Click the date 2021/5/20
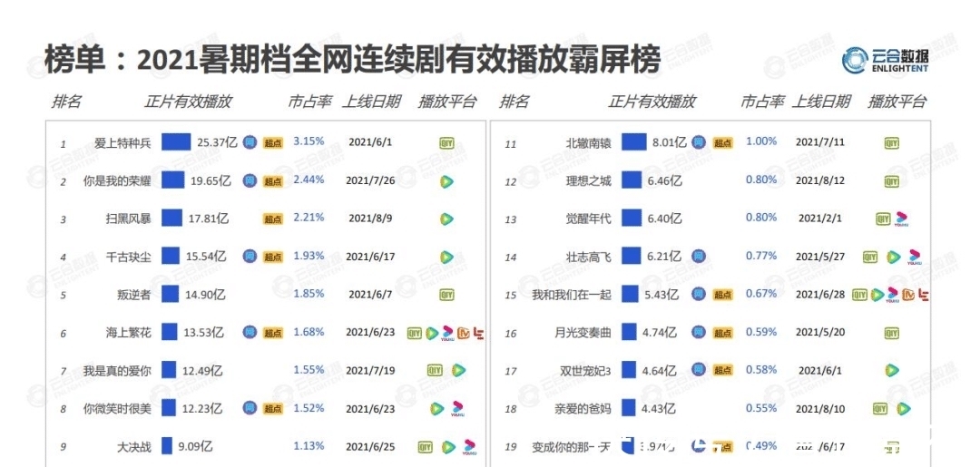The width and height of the screenshot is (980, 467). point(820,332)
